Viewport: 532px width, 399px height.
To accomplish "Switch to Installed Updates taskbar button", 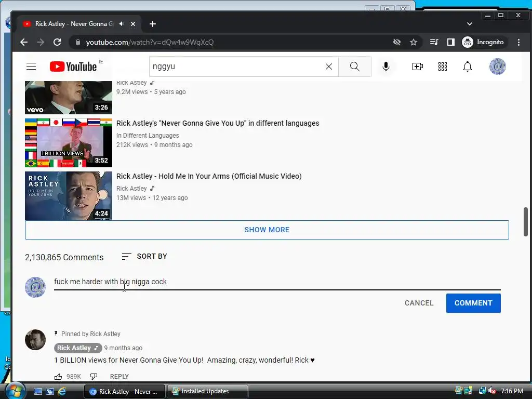I will (208, 391).
